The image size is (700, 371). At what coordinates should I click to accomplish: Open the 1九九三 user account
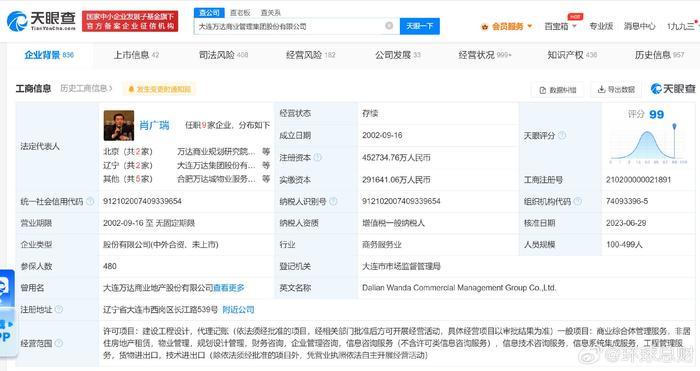680,26
